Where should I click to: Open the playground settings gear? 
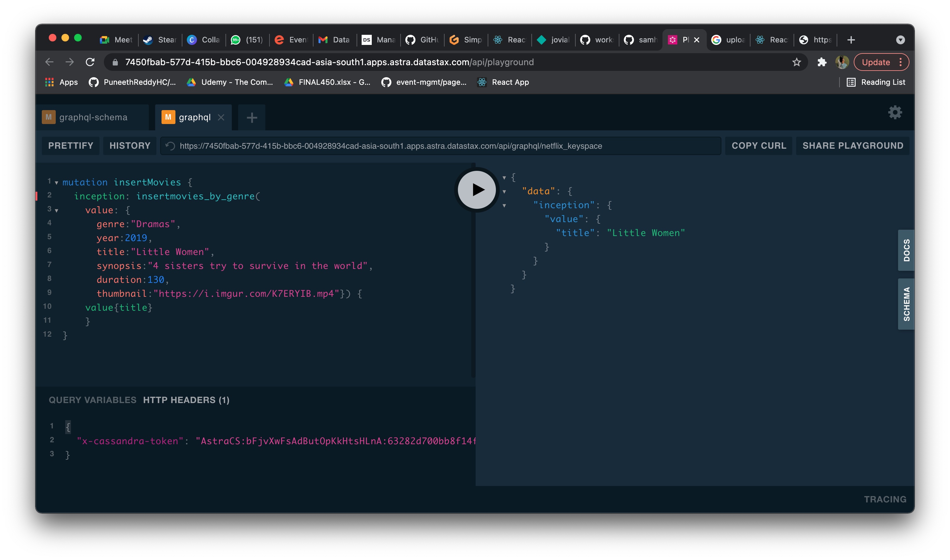tap(895, 112)
